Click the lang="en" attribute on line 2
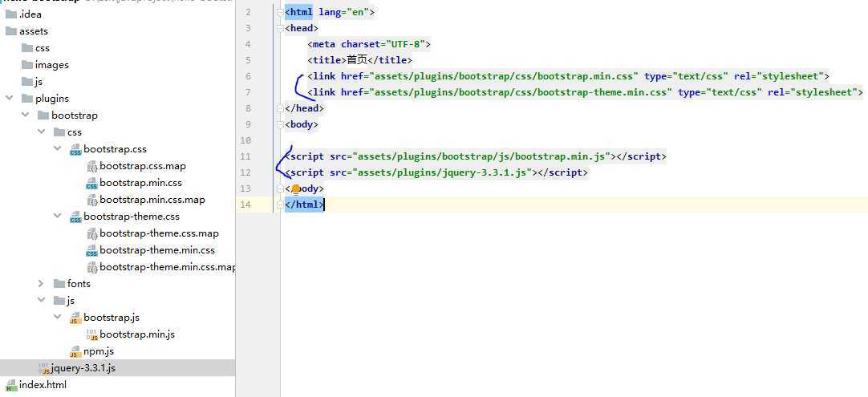This screenshot has height=397, width=868. pos(344,11)
